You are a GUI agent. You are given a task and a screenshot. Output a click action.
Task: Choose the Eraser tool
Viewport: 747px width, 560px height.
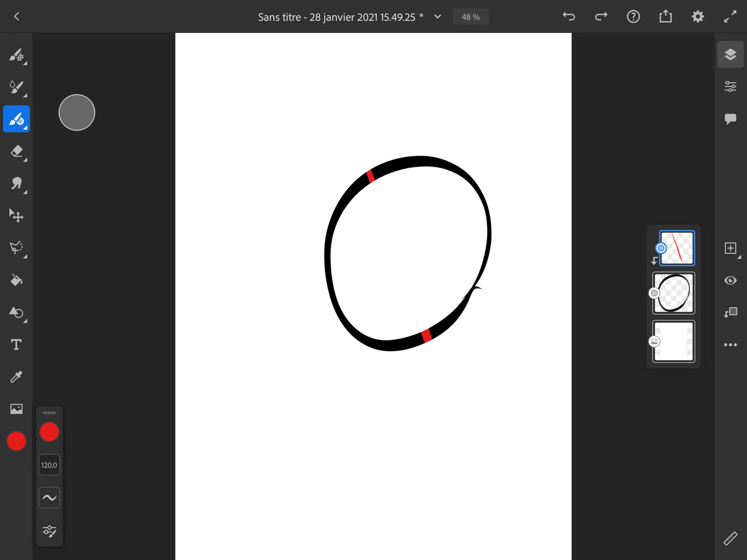(x=16, y=151)
